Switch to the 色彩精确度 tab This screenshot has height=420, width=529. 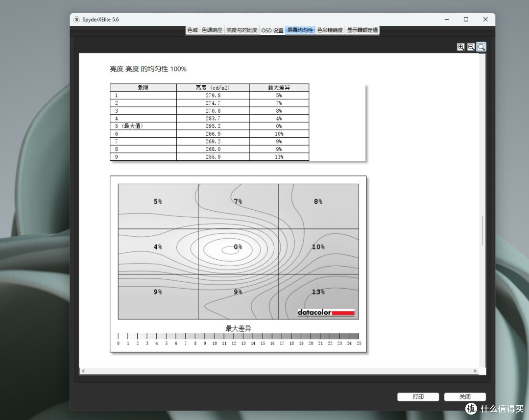pos(330,30)
